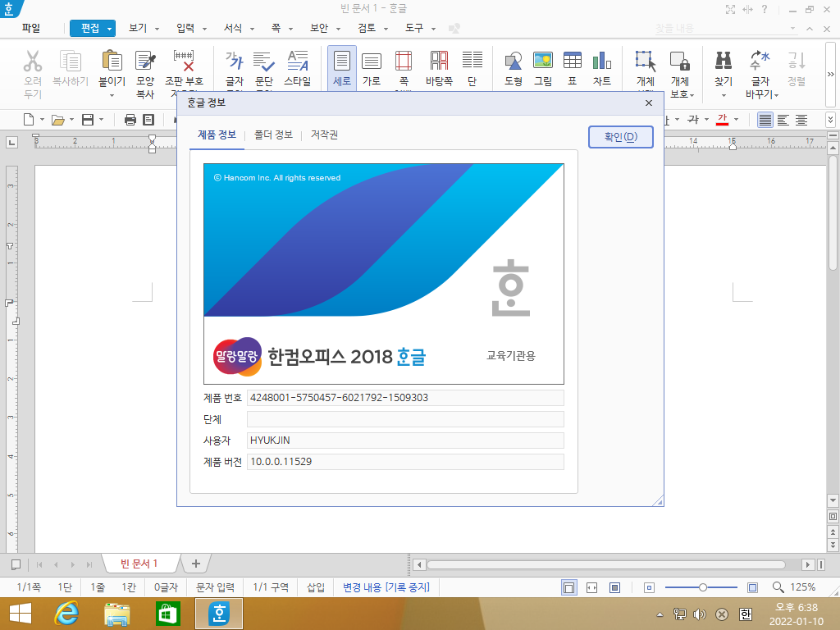Click the Print toolbar icon
840x630 pixels.
click(130, 120)
